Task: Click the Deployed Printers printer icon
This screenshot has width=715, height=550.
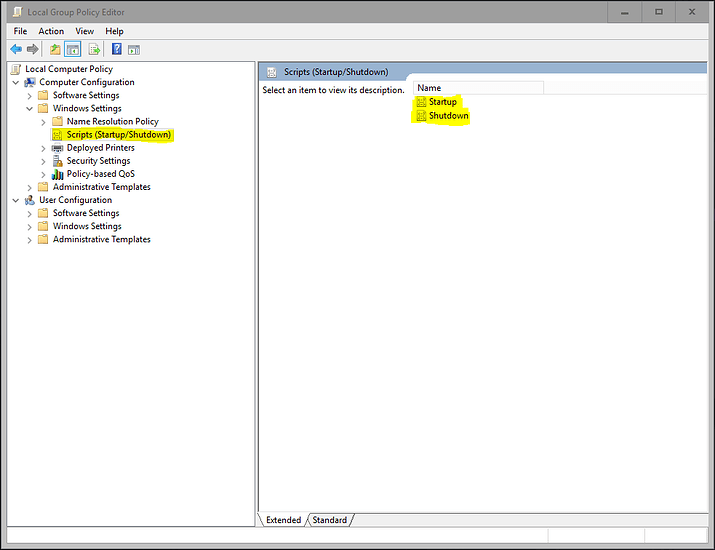Action: click(57, 148)
